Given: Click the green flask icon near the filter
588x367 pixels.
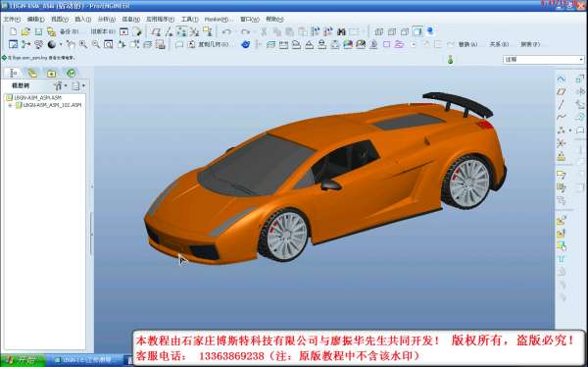Looking at the screenshot, I should [x=451, y=59].
